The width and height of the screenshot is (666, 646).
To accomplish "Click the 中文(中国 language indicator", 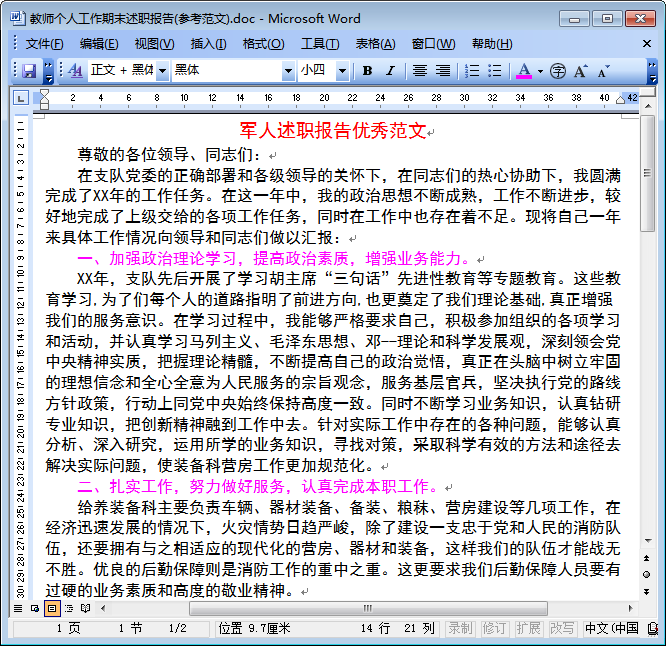I will (612, 628).
